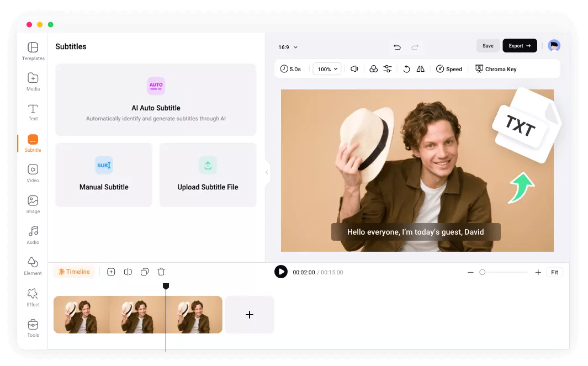The height and width of the screenshot is (366, 588).
Task: Open the Media sidebar section
Action: pyautogui.click(x=33, y=81)
